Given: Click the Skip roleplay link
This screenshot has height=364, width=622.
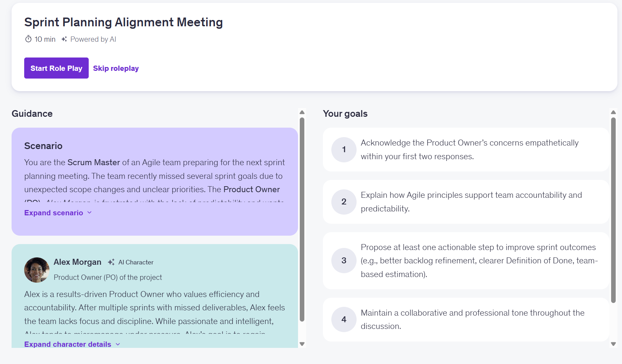Looking at the screenshot, I should click(116, 68).
